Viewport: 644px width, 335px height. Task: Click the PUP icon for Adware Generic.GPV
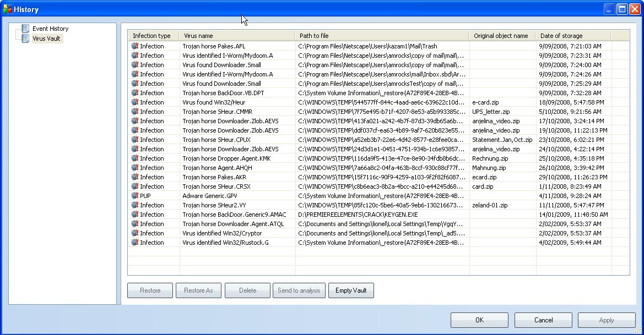click(x=134, y=196)
